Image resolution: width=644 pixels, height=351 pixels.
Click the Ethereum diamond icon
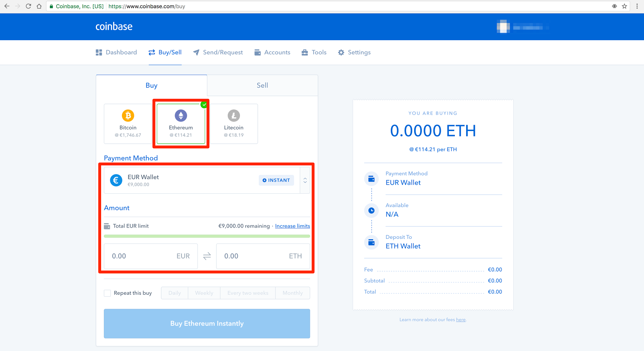(181, 116)
